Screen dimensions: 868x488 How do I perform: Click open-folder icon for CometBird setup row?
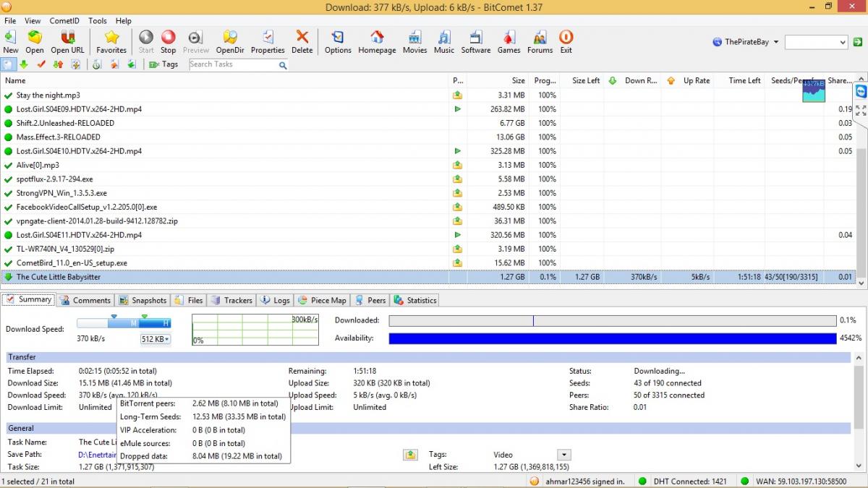coord(457,263)
